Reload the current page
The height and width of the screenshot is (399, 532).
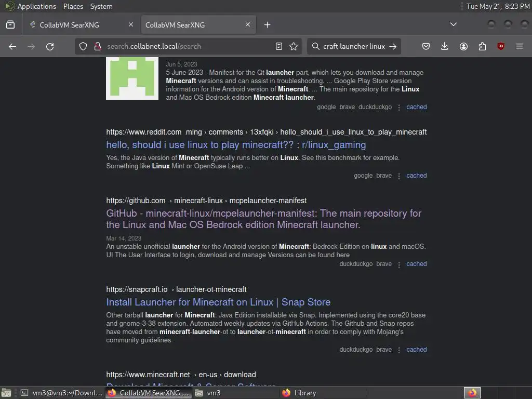(50, 46)
